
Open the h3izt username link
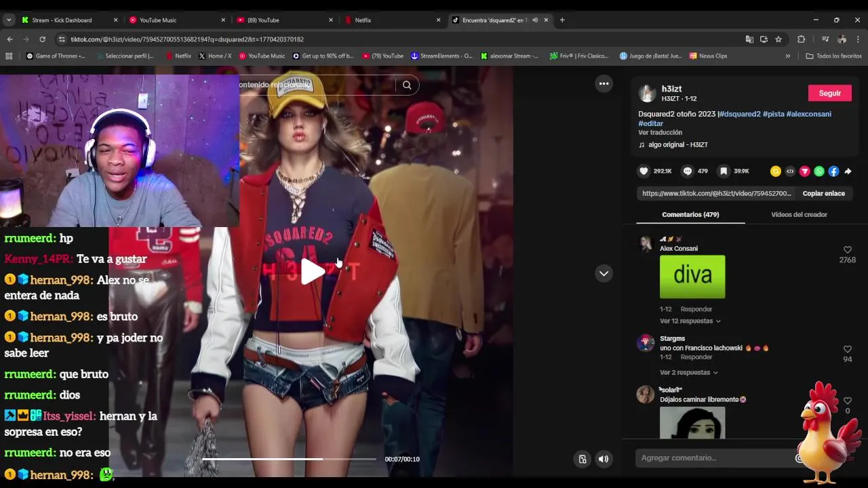click(671, 89)
